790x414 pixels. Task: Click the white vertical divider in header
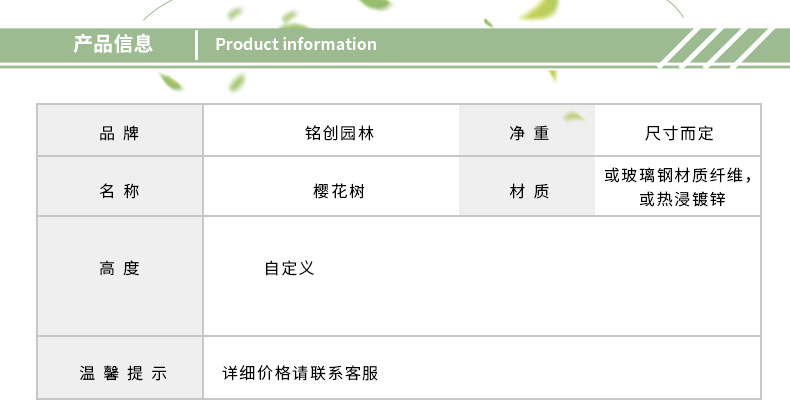tap(198, 45)
